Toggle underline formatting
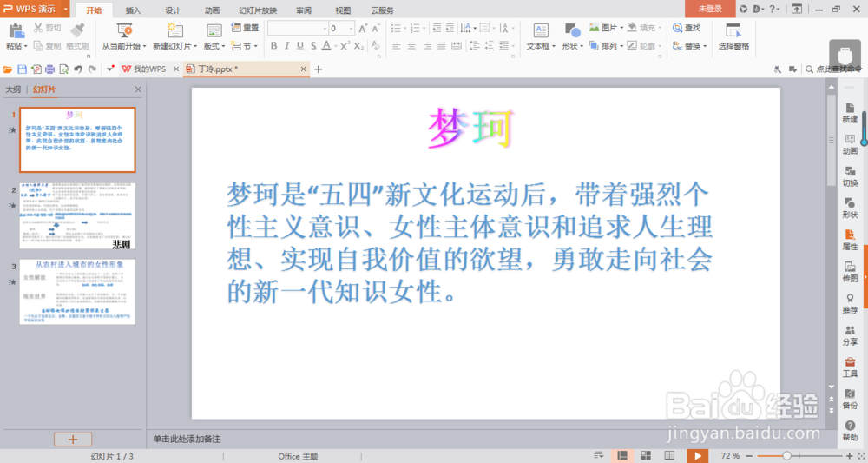The width and height of the screenshot is (868, 463). pyautogui.click(x=300, y=46)
